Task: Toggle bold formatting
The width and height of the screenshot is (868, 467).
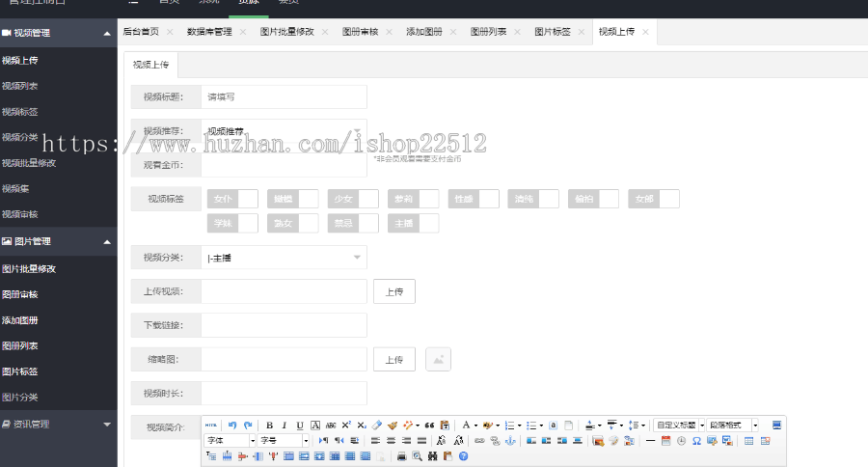Action: (x=270, y=426)
